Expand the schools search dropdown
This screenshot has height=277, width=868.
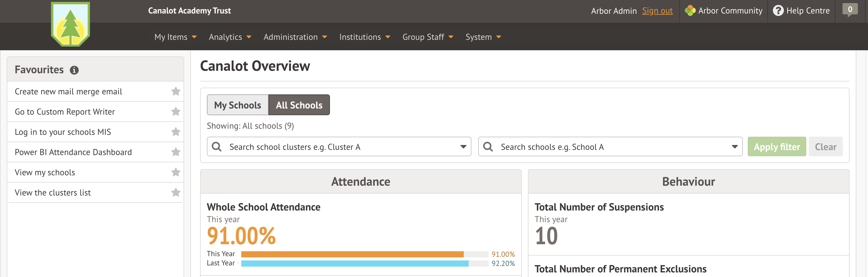[x=735, y=146]
